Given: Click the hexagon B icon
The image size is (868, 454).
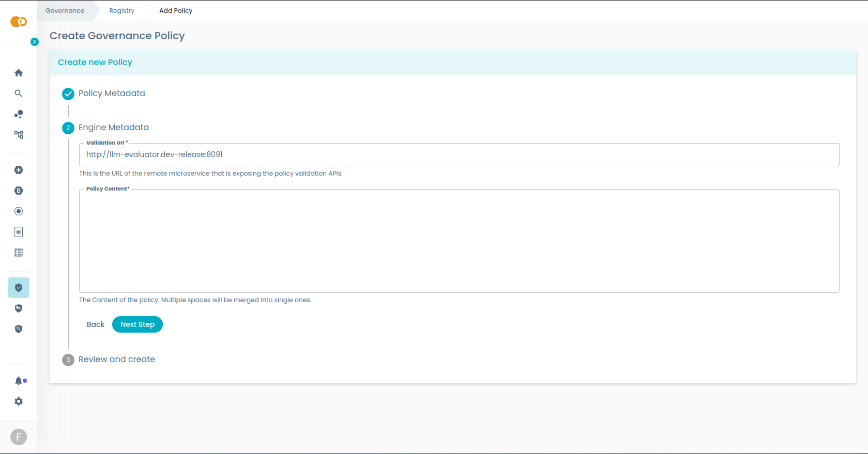Looking at the screenshot, I should point(19,191).
